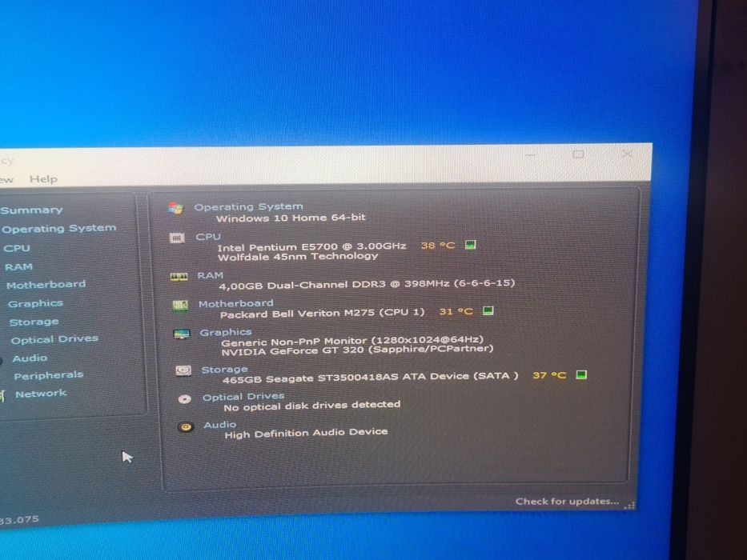Click the Storage temperature green indicator icon
747x560 pixels.
click(580, 374)
